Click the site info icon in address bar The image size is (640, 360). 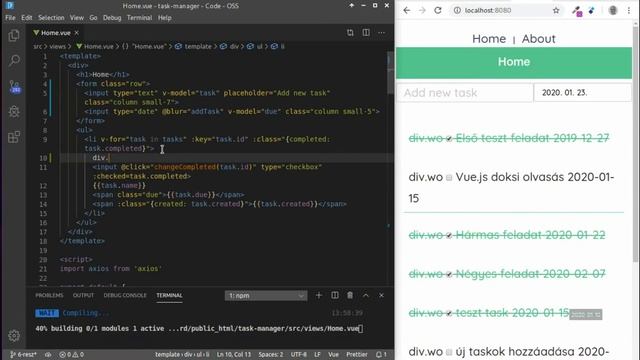[457, 11]
